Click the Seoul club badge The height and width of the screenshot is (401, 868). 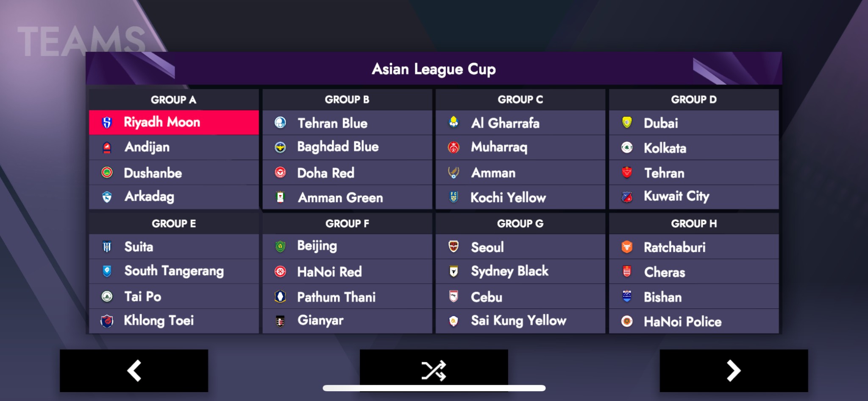(x=453, y=247)
